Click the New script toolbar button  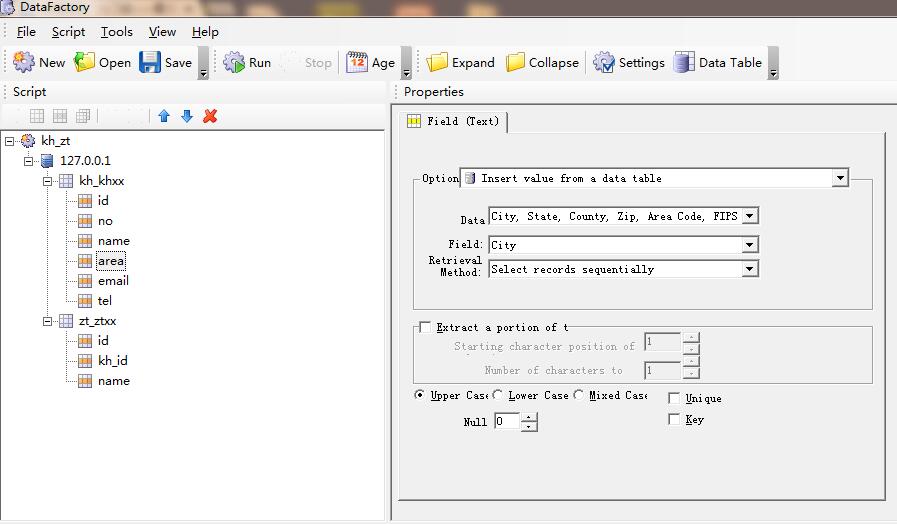click(x=39, y=62)
